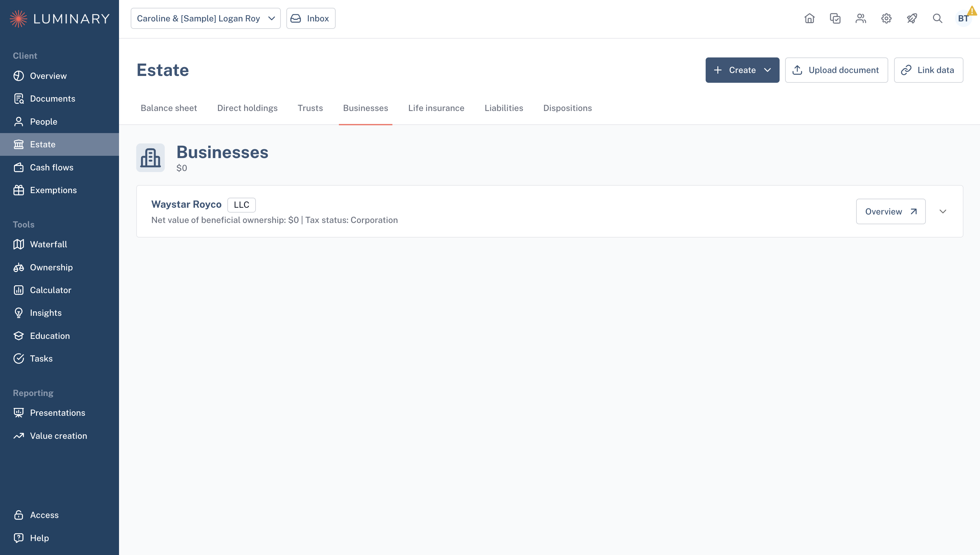Click the LLC badge on Waystar Royco
Image resolution: width=980 pixels, height=555 pixels.
(x=241, y=205)
